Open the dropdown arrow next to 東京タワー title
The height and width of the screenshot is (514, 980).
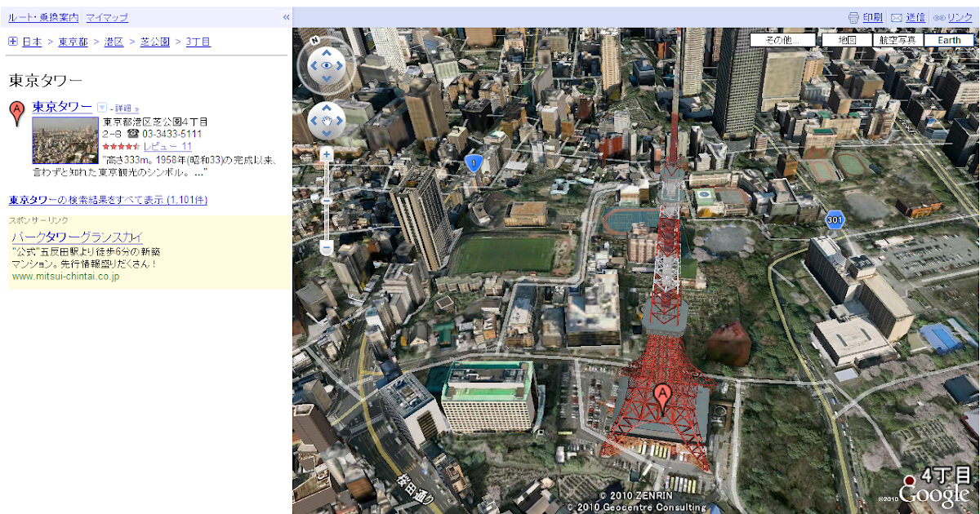tap(102, 107)
